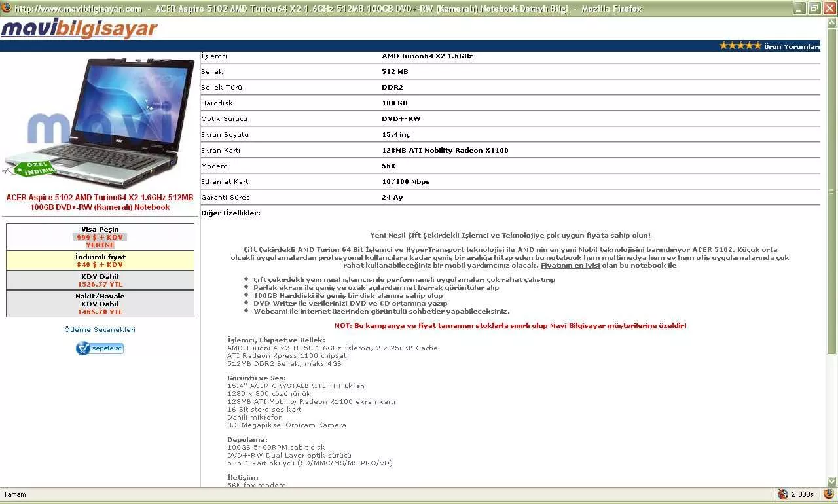Click the 'Bellek Türü' row label

pos(221,87)
